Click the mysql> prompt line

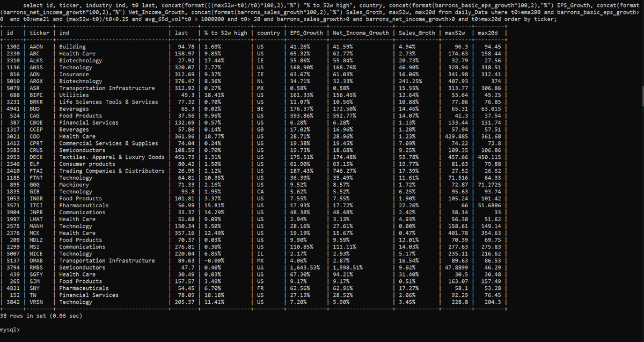coord(11,330)
